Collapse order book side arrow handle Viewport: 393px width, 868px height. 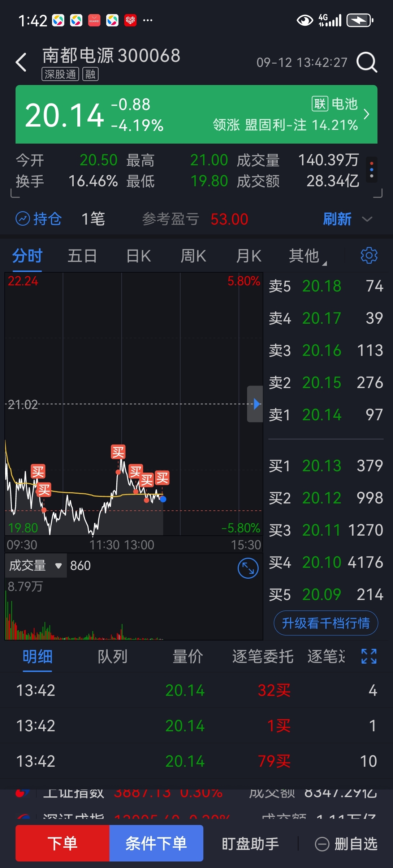pos(255,404)
